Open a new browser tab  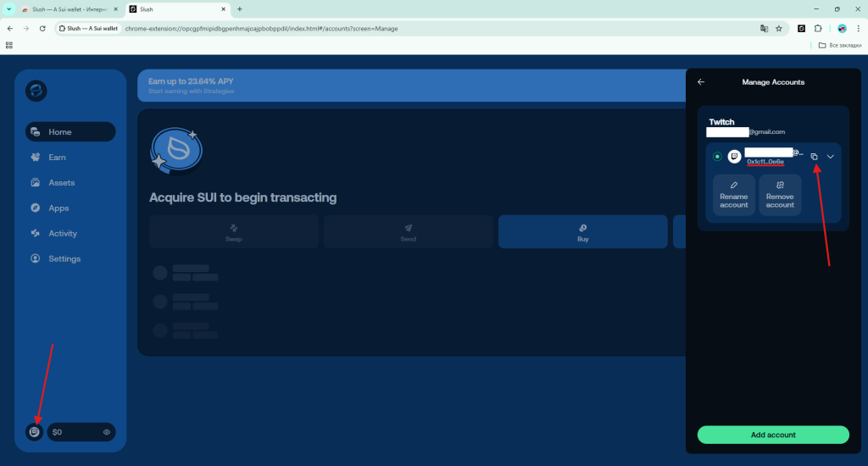click(x=240, y=9)
